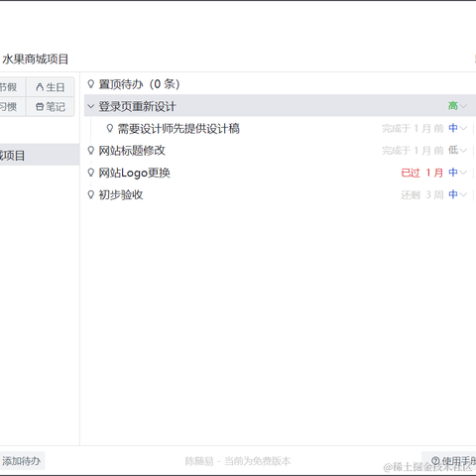Click 完成于 1 月前 on 需要设计师先提供设计稿 row
The image size is (476, 476).
coord(413,128)
